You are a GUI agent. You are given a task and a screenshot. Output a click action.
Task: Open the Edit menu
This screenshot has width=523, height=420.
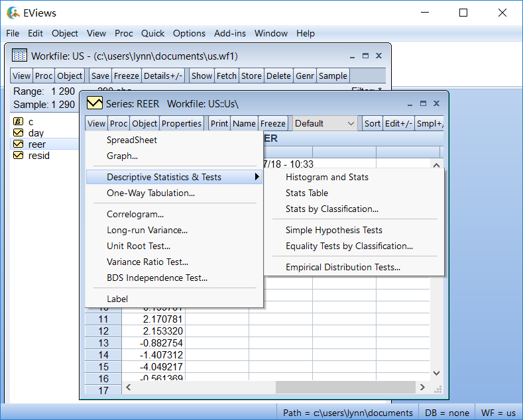point(35,33)
